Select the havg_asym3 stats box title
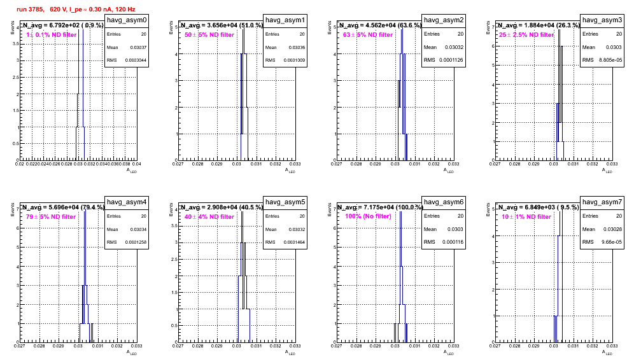This screenshot has height=364, width=634. 602,20
